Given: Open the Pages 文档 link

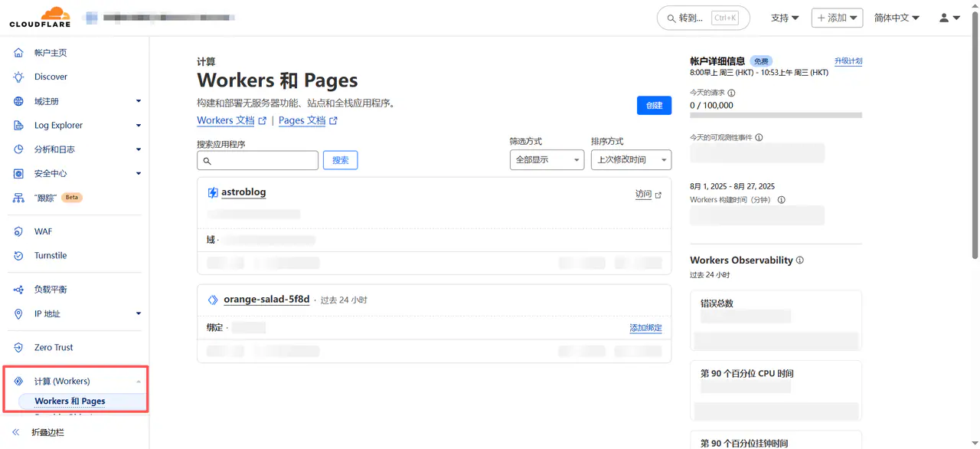Looking at the screenshot, I should tap(302, 120).
